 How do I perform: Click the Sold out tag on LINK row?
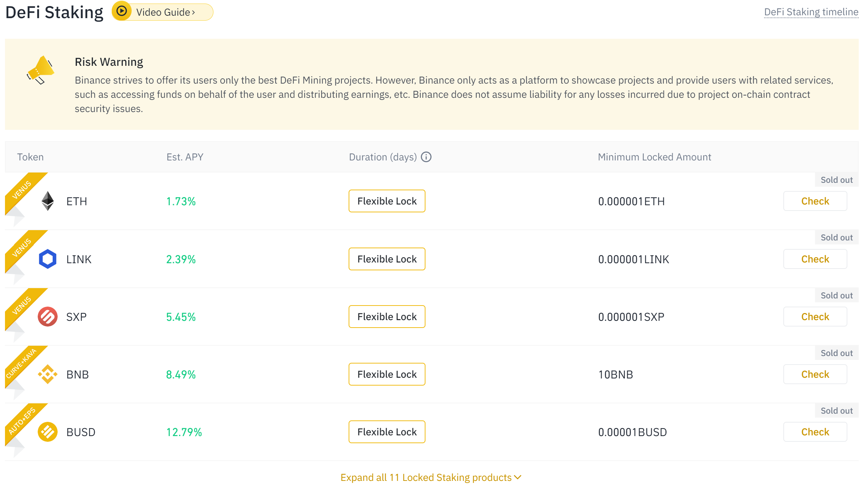pyautogui.click(x=837, y=237)
